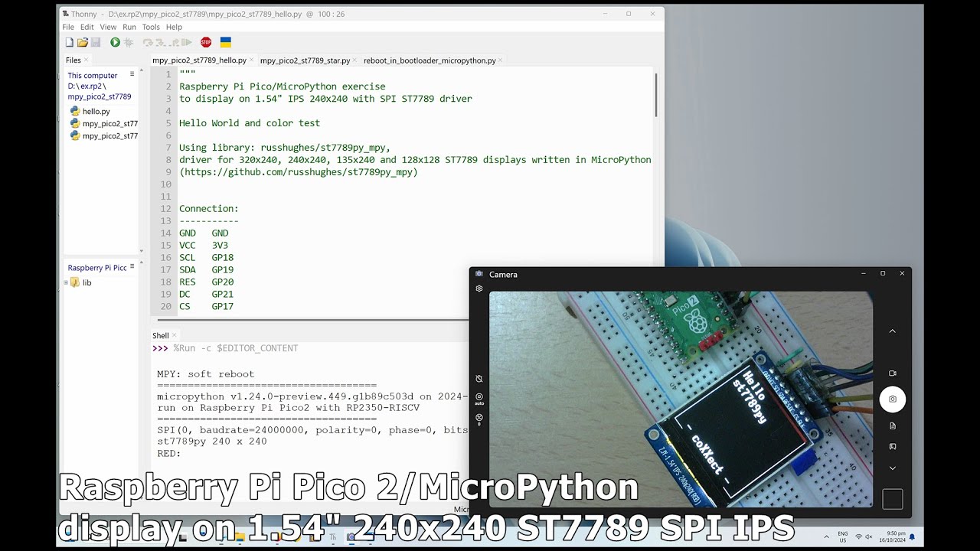Open This computer pane menu icon

click(132, 74)
